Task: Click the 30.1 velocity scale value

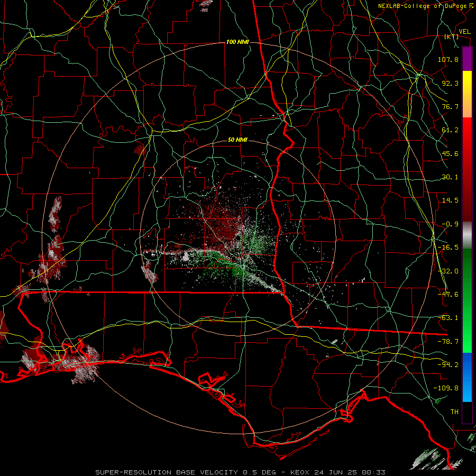Action: [x=450, y=177]
